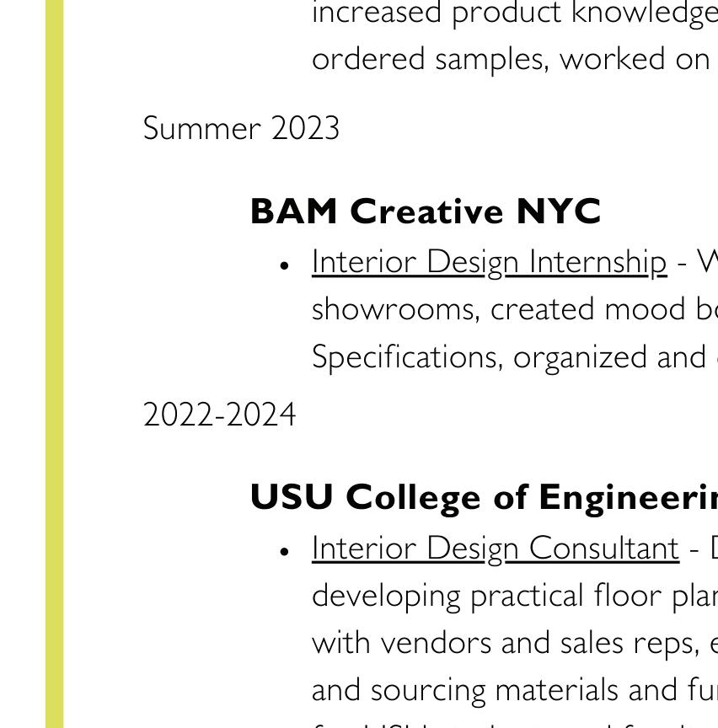Image resolution: width=718 pixels, height=728 pixels.
Task: Click the word 'showrooms' in the internship description
Action: click(396, 310)
